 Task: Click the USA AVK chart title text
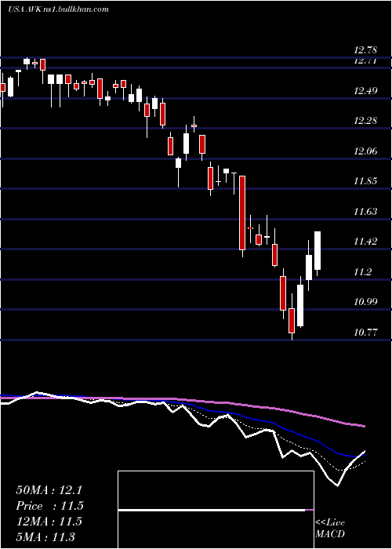click(x=58, y=9)
